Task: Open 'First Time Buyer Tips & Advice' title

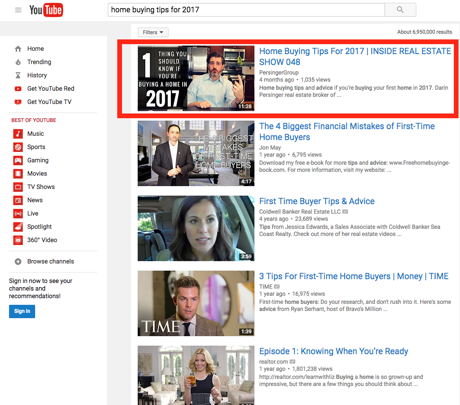Action: coord(317,201)
